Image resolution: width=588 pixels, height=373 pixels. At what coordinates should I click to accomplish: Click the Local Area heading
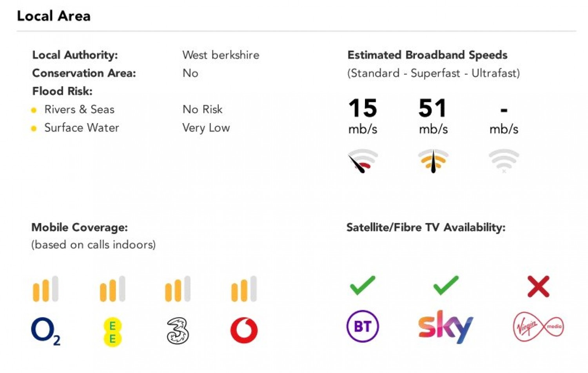tap(54, 16)
